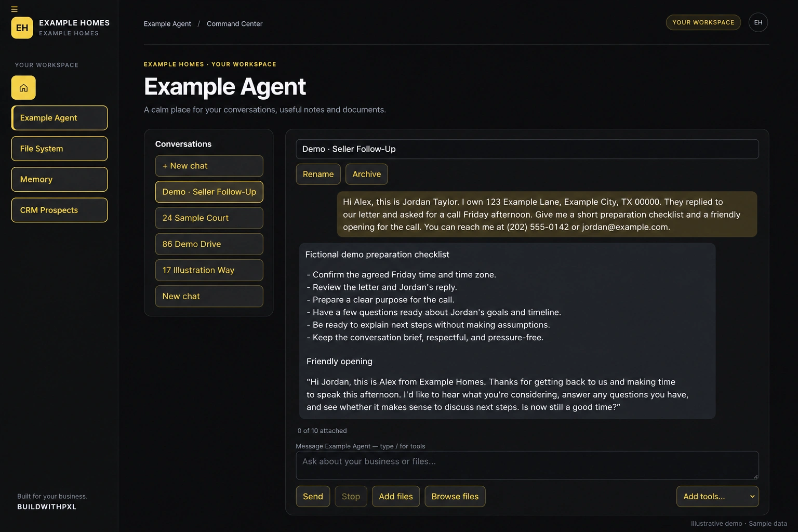Click the Example Agent breadcrumb
Image resolution: width=798 pixels, height=532 pixels.
tap(167, 24)
